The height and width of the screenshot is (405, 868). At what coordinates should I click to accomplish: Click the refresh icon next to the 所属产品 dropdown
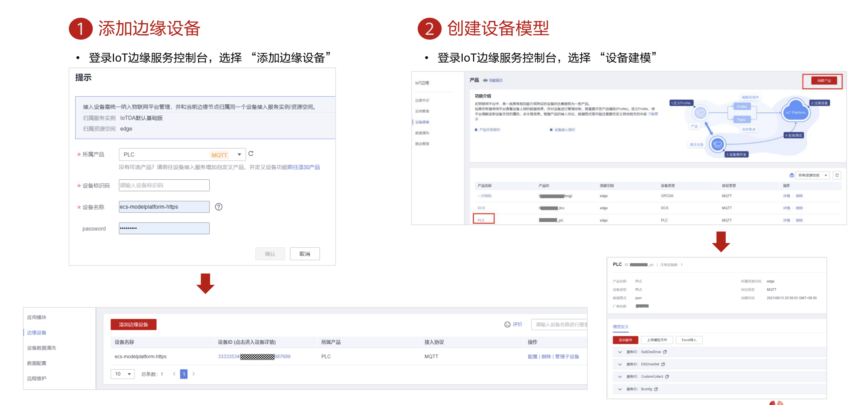[251, 154]
